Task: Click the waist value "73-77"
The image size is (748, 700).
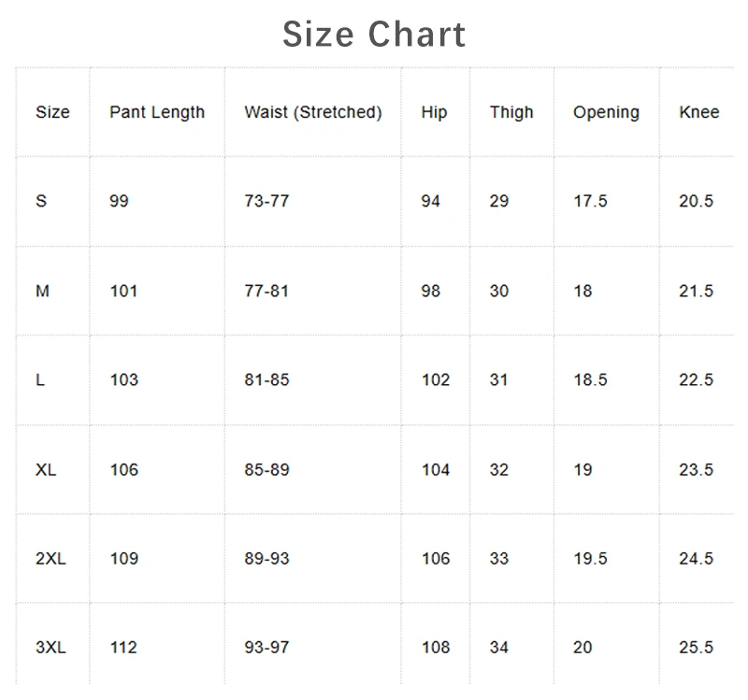Action: [266, 201]
